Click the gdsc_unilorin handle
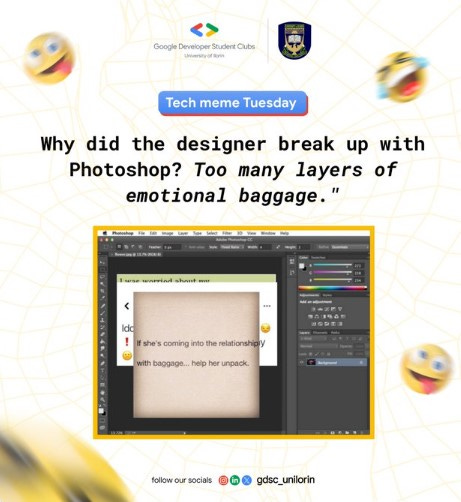The width and height of the screenshot is (461, 502). coord(285,480)
